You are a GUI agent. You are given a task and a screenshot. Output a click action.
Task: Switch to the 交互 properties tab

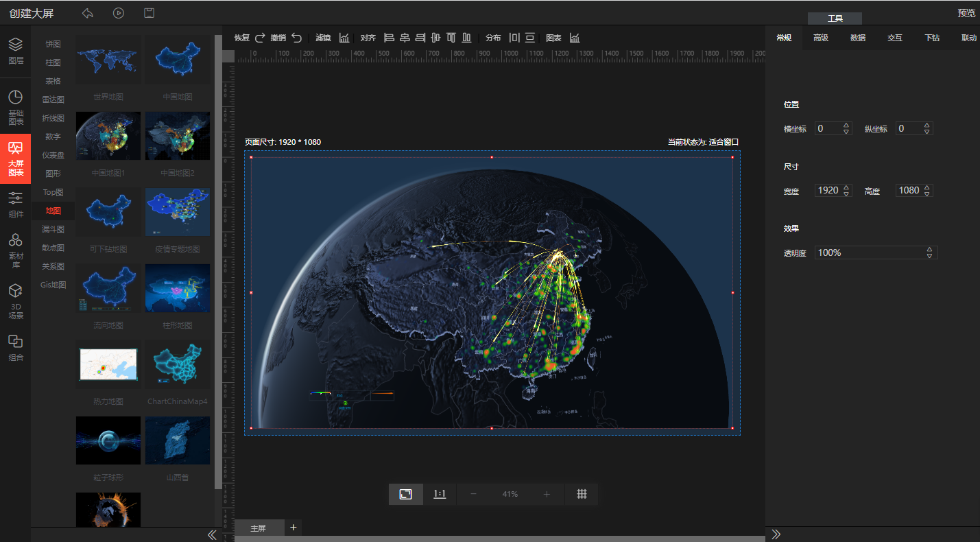point(895,38)
